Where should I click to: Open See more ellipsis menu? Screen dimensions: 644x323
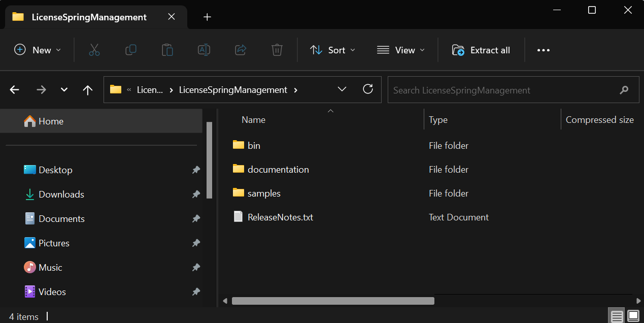(x=543, y=50)
